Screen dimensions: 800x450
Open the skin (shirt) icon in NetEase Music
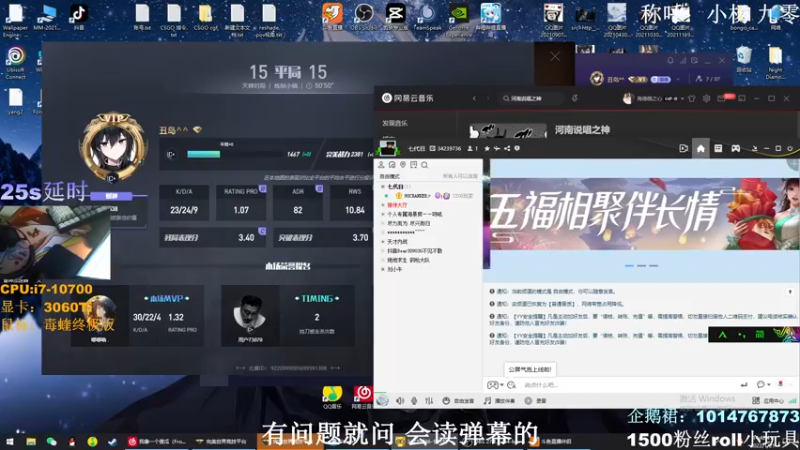[x=692, y=98]
